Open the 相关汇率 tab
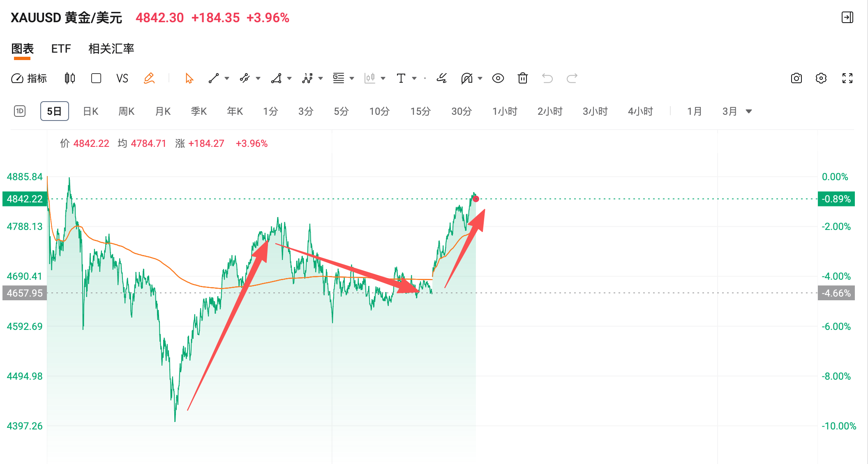The width and height of the screenshot is (868, 464). click(x=111, y=49)
